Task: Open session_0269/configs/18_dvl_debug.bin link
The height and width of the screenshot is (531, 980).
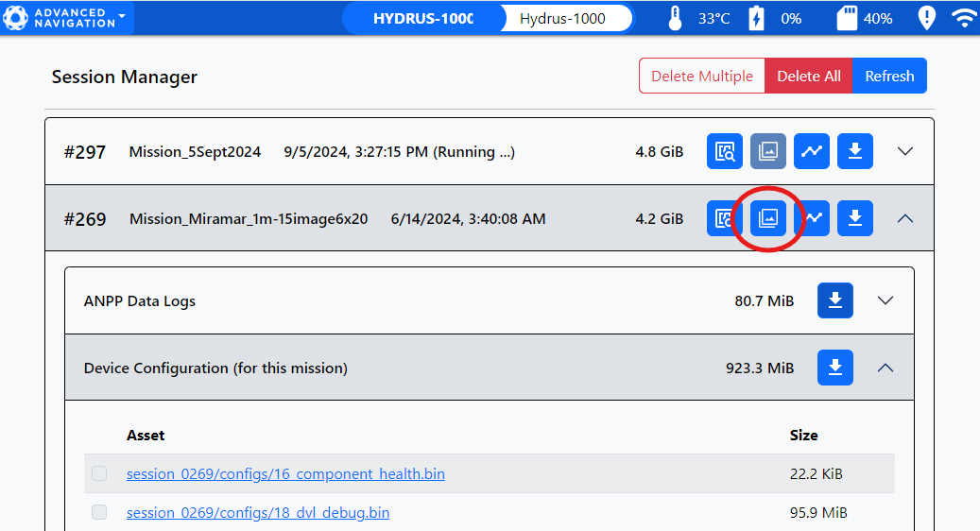Action: pos(258,512)
